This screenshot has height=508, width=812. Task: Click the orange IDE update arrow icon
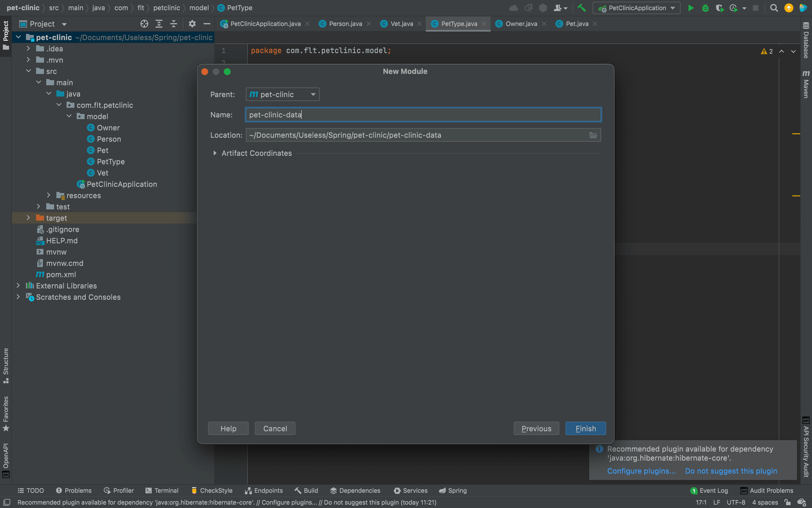coord(789,8)
